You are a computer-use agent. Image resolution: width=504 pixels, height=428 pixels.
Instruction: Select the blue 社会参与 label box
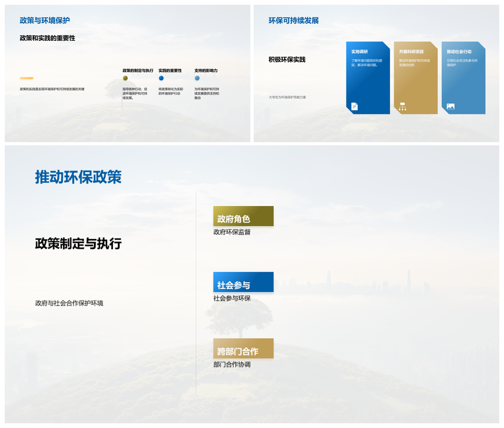pos(243,282)
